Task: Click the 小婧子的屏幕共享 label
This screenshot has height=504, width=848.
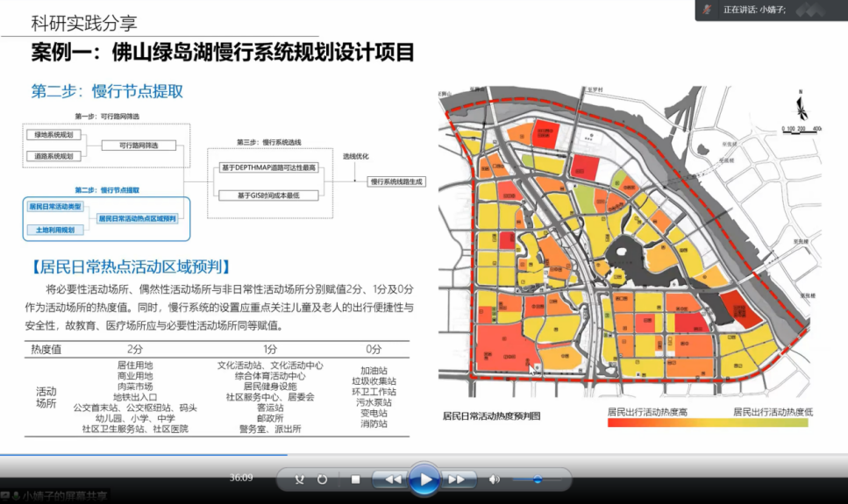Action: 65,497
